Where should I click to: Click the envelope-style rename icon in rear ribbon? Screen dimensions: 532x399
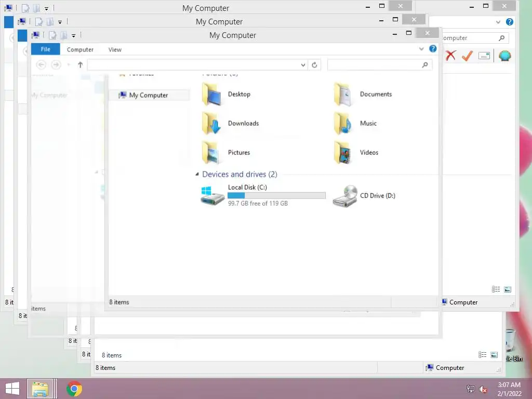point(484,56)
